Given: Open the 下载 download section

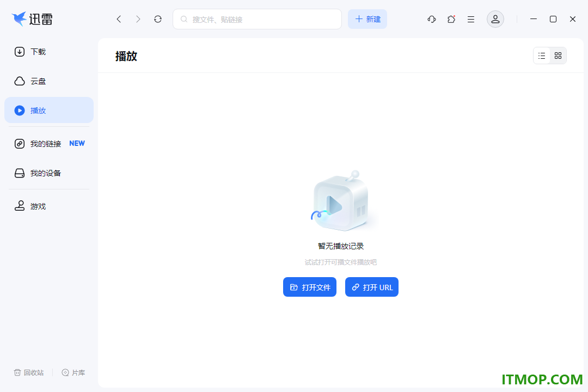Looking at the screenshot, I should point(49,52).
